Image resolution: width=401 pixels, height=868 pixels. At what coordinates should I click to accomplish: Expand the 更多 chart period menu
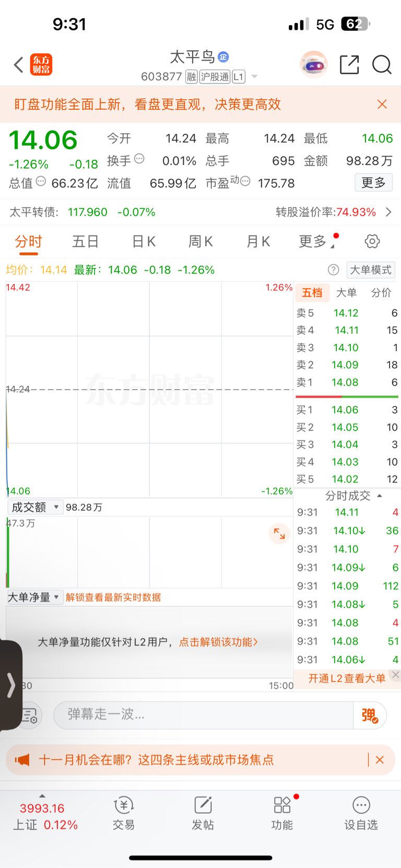317,242
